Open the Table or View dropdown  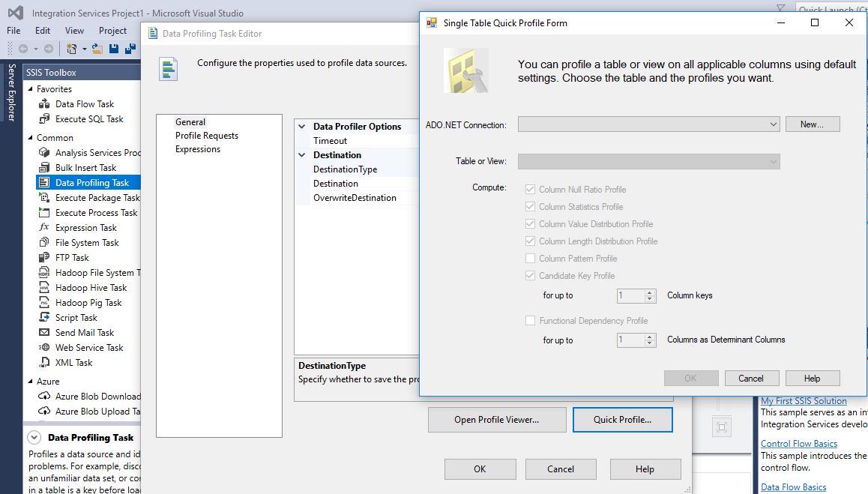tap(649, 162)
